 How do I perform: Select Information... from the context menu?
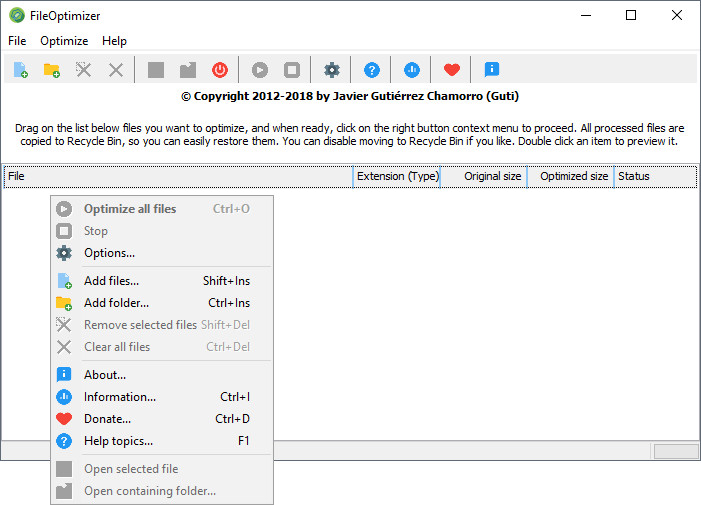click(119, 397)
